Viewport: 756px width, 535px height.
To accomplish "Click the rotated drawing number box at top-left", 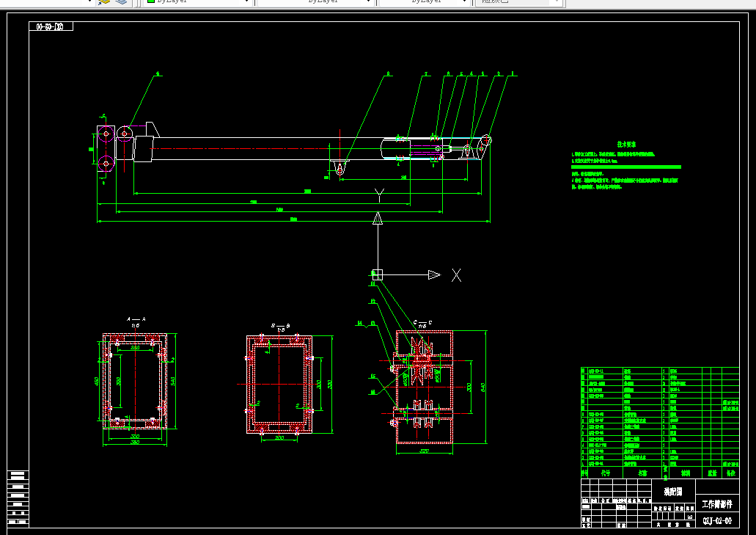I will (x=51, y=26).
